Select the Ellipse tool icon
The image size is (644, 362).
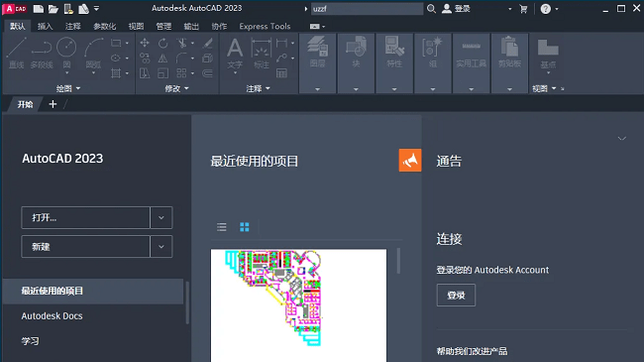tap(116, 58)
